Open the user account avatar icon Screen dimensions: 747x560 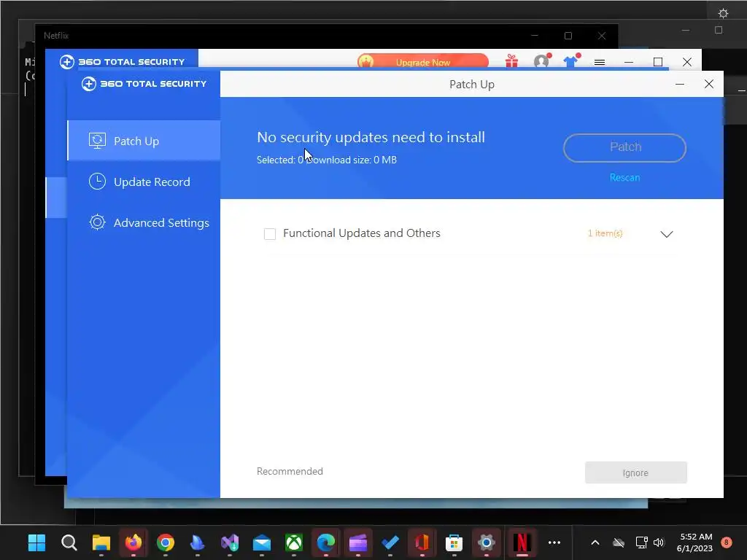point(541,61)
